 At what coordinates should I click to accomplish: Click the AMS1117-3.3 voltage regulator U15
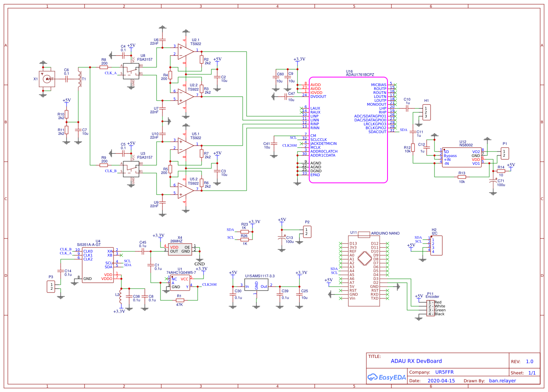256,285
